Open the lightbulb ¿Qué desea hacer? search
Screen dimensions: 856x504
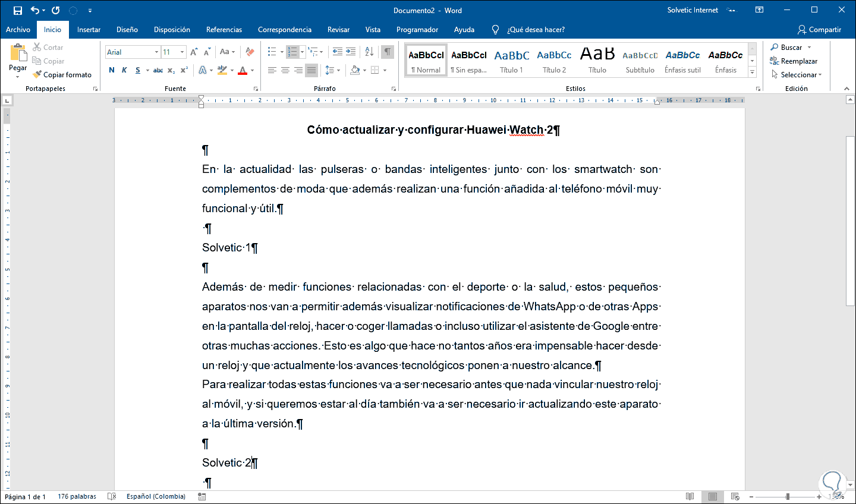pyautogui.click(x=495, y=30)
